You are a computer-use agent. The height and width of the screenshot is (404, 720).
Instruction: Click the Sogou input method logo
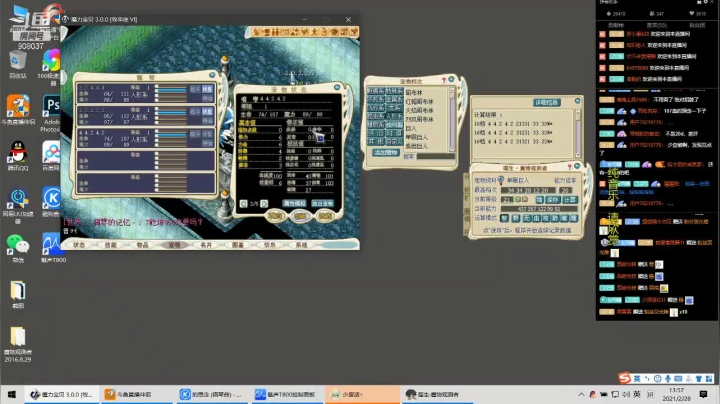click(x=624, y=378)
